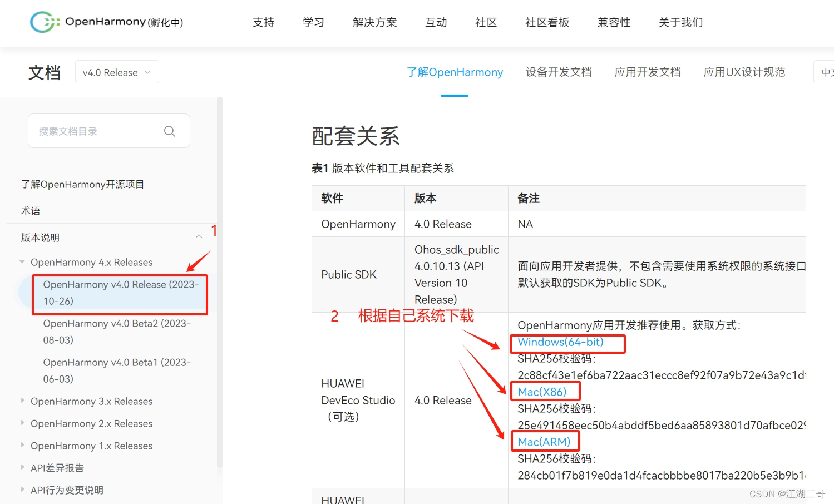This screenshot has height=504, width=834.
Task: Click the Ohos_sdk_public 4.0.10.13 version cell
Action: tap(457, 274)
